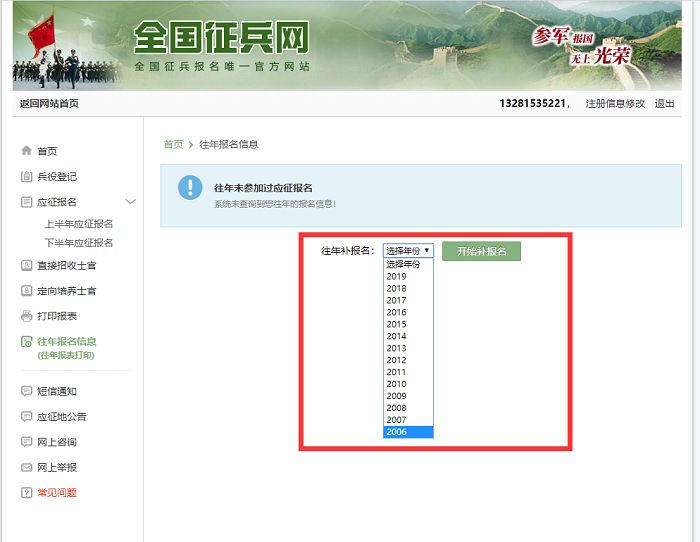Click 退出 to log out
The height and width of the screenshot is (542, 700).
coord(664,104)
